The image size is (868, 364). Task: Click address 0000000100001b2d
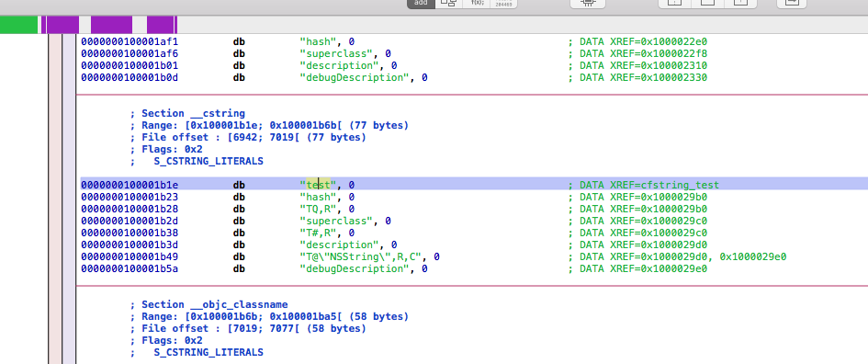point(130,221)
